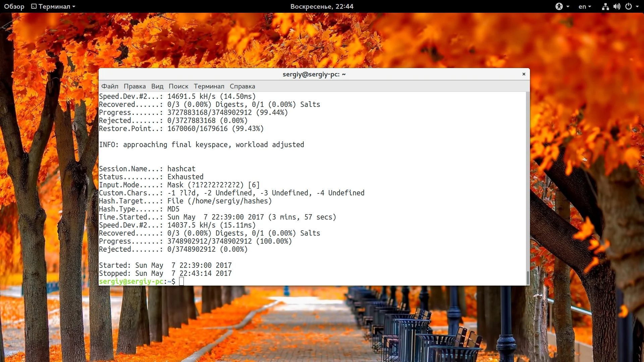
Task: Open the Терминал menu in the window's menu bar
Action: click(209, 86)
